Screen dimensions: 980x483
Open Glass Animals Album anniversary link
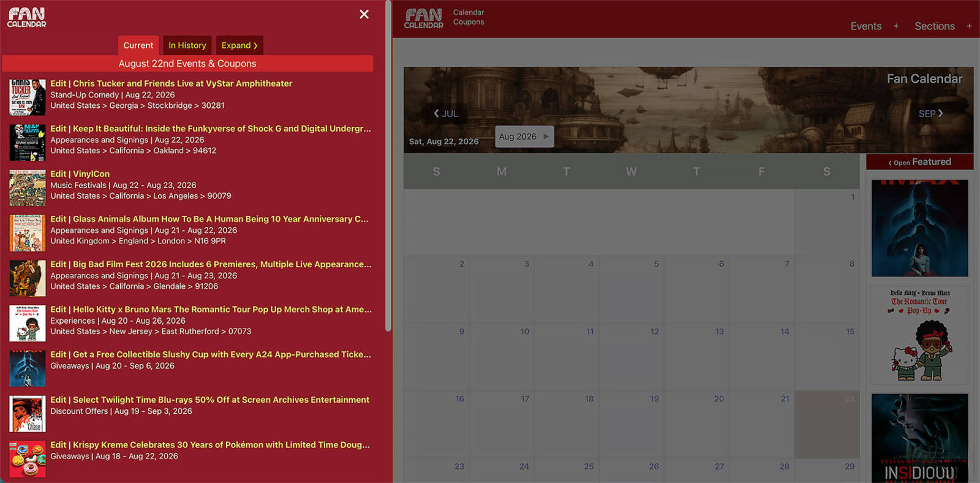221,219
